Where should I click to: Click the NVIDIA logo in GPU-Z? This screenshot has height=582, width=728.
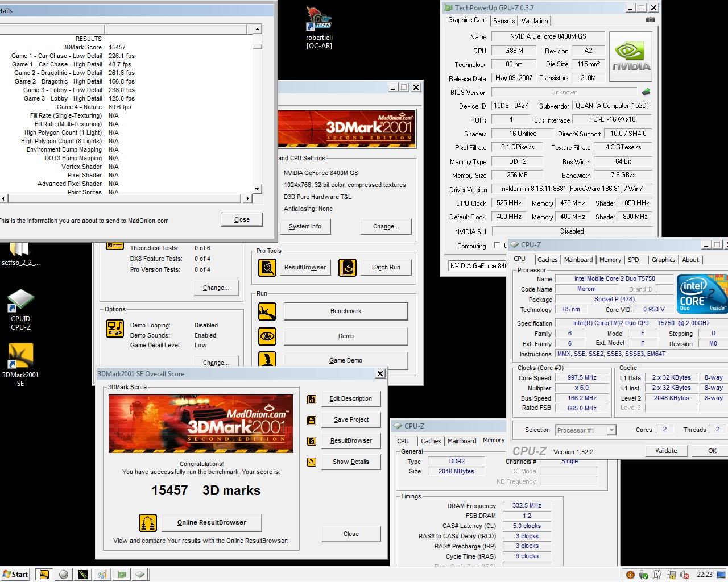631,57
